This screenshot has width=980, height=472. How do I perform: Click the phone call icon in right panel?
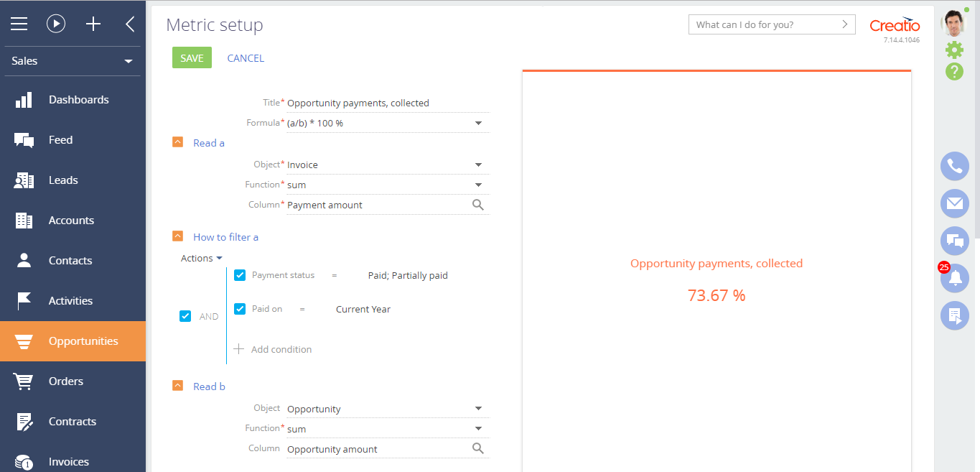coord(954,167)
